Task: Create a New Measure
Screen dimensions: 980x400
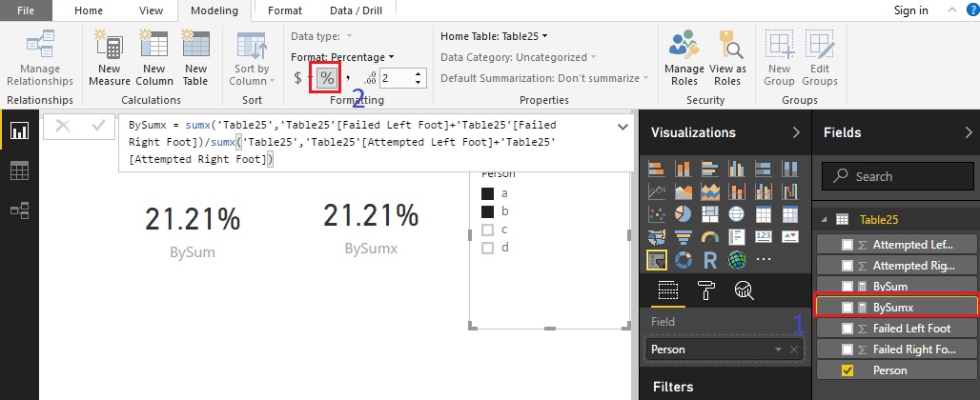Action: 110,59
